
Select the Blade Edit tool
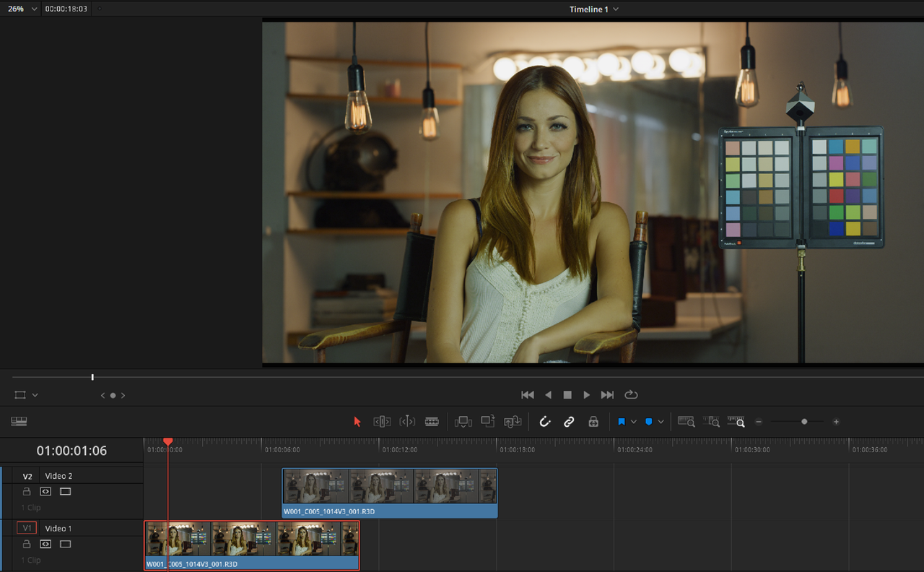pyautogui.click(x=432, y=422)
